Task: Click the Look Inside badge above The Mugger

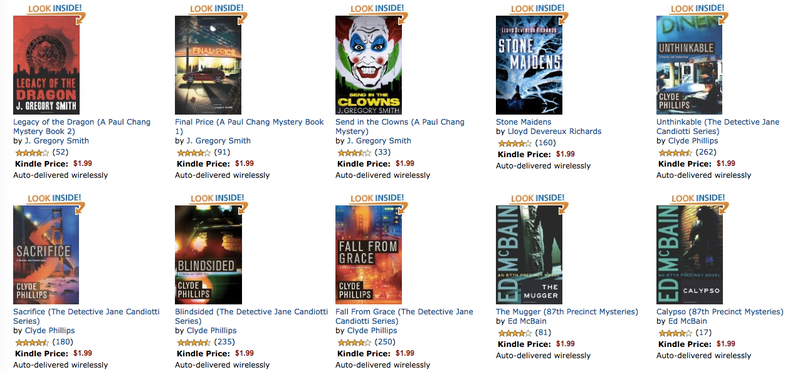Action: 539,201
